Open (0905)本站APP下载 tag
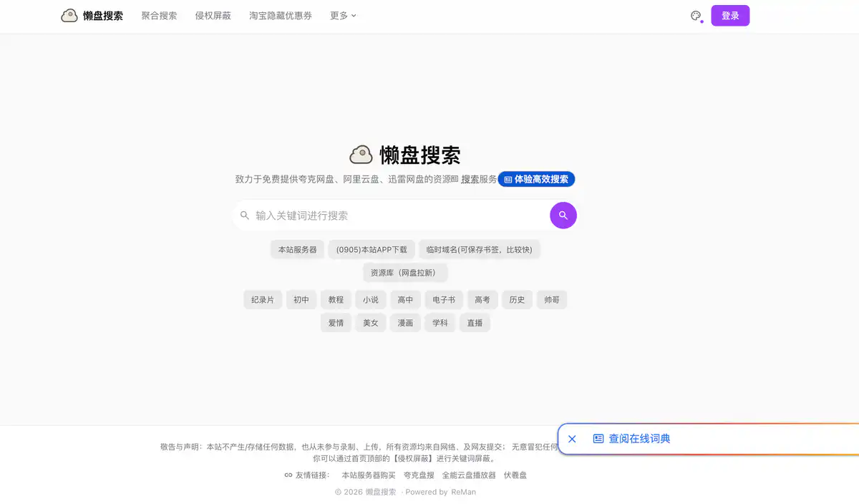This screenshot has height=504, width=859. point(372,250)
